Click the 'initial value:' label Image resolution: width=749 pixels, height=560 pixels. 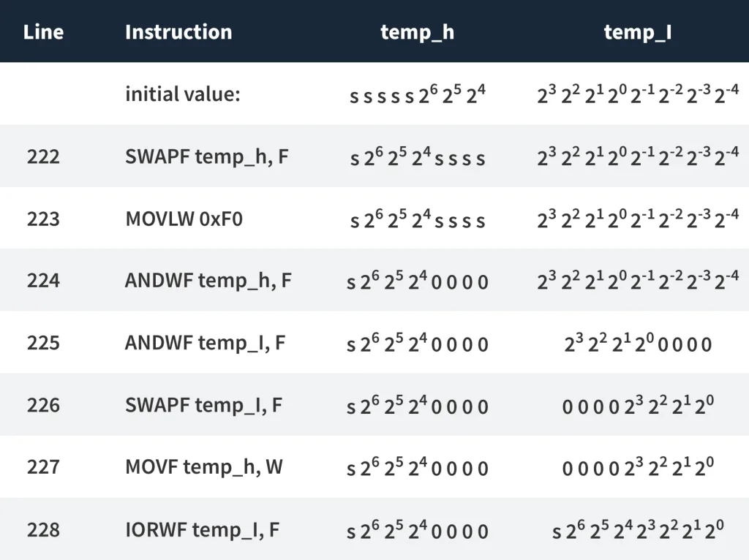tap(182, 94)
